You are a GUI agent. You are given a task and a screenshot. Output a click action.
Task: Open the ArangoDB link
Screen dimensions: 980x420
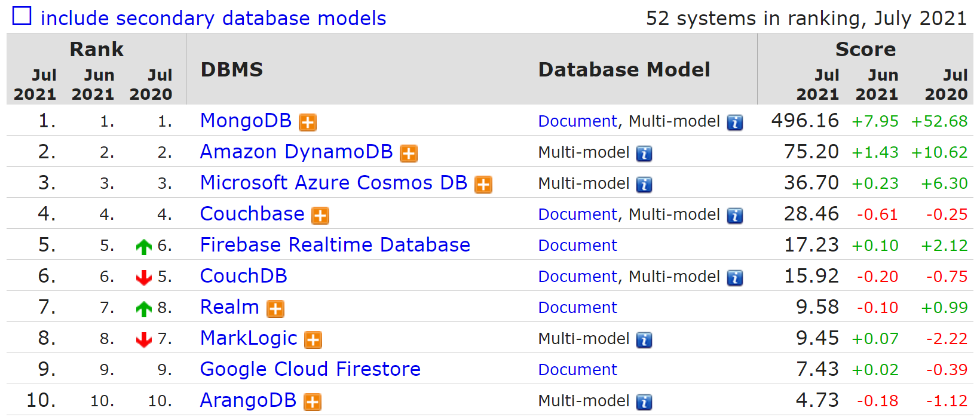point(248,400)
